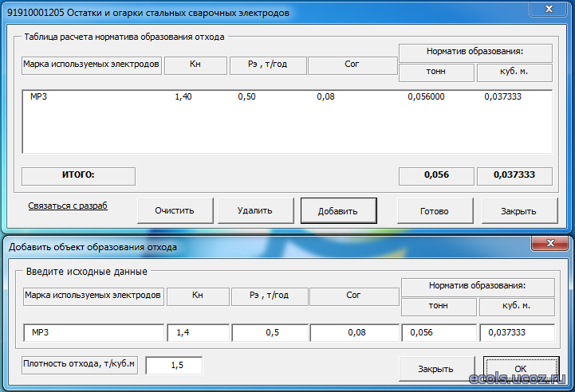Focus the куб. м. field in add dialog

[517, 333]
